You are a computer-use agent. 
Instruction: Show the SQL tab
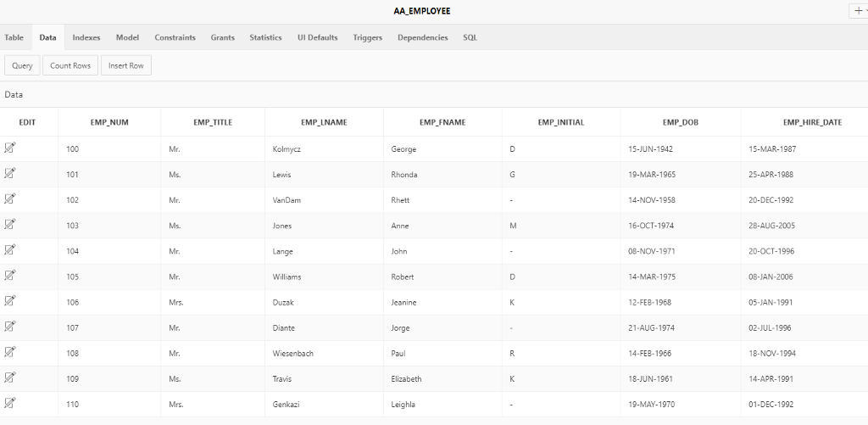coord(470,37)
